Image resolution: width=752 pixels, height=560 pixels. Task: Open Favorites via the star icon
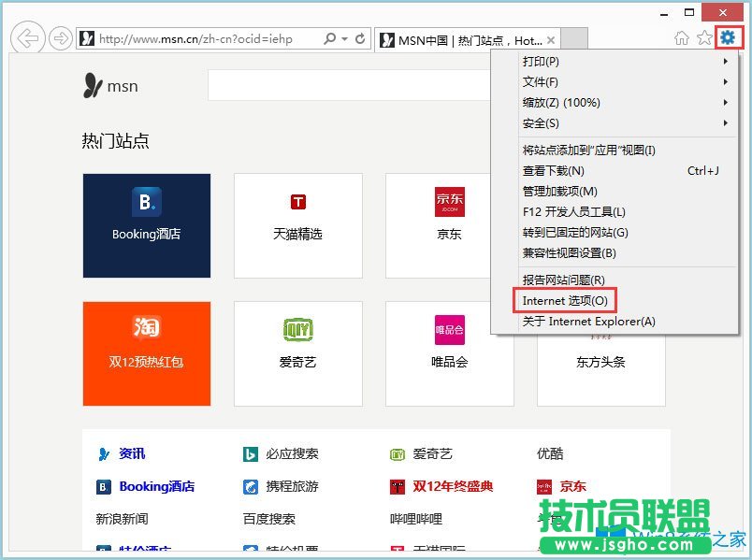coord(706,37)
